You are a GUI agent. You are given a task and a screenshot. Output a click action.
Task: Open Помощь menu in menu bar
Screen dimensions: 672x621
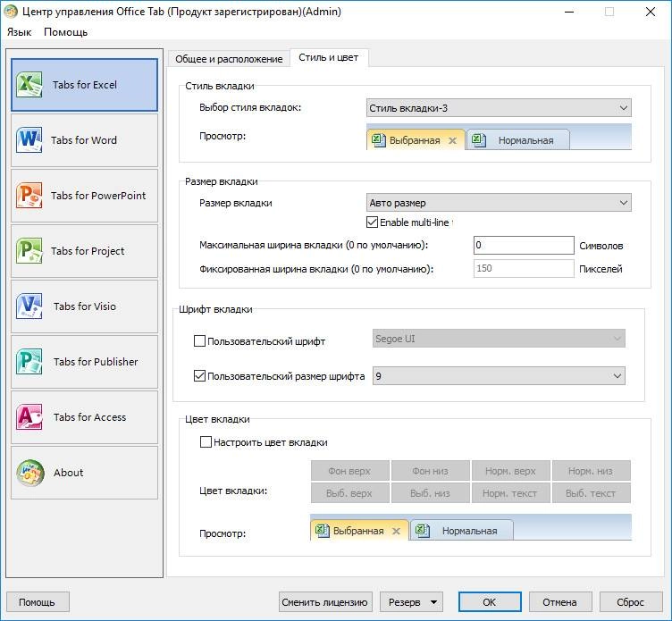click(x=65, y=32)
